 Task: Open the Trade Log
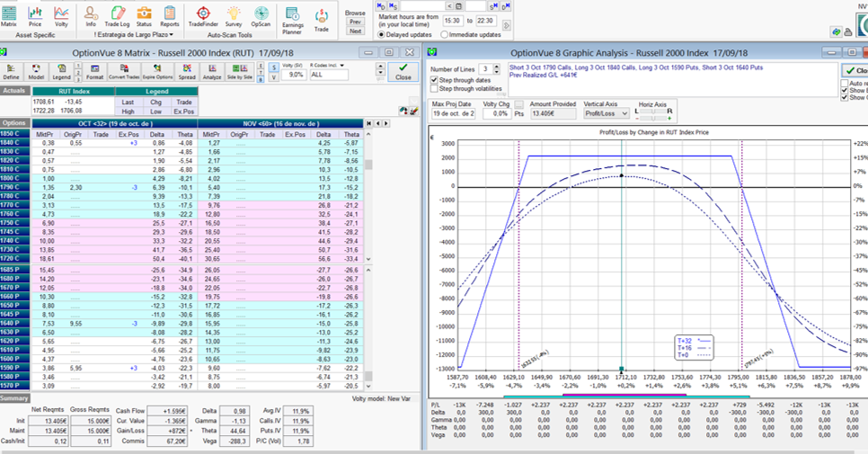[117, 16]
